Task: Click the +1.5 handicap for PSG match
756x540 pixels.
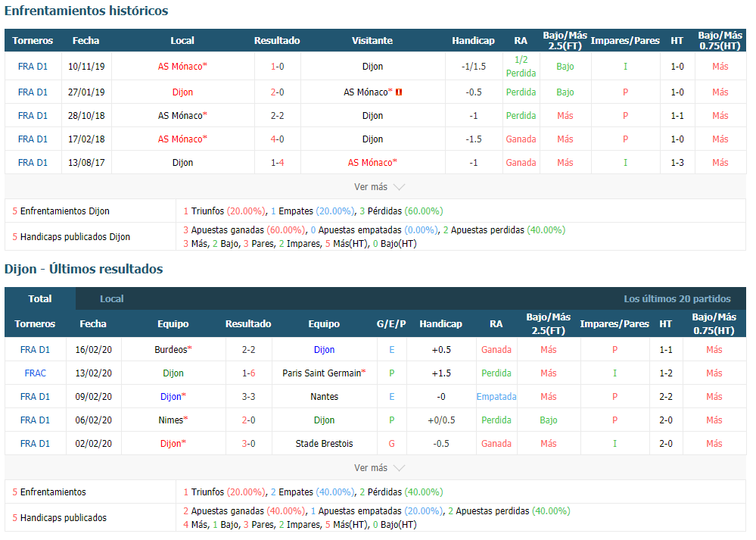Action: tap(441, 373)
